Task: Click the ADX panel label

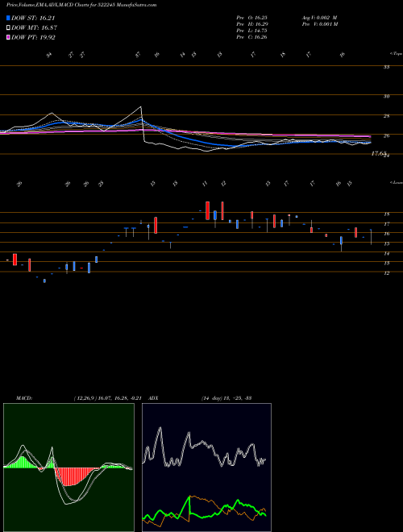Action: tap(153, 397)
